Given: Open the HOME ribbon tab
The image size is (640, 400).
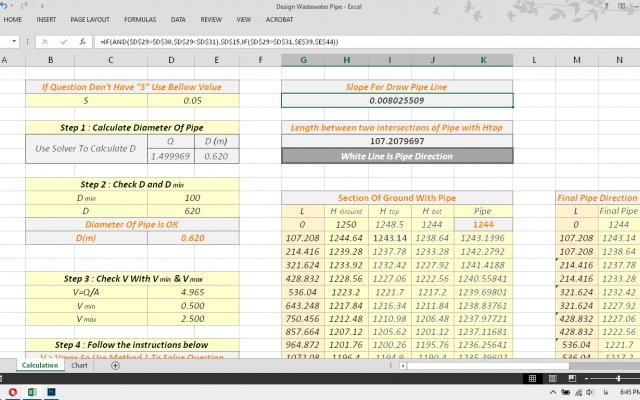Looking at the screenshot, I should [13, 19].
